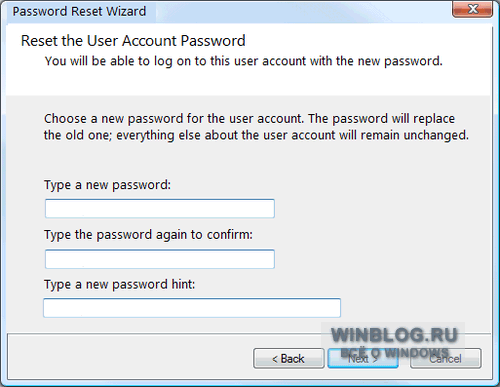Click the 'ВСЁ О WINDOWS' watermark caption
The width and height of the screenshot is (500, 387).
pyautogui.click(x=395, y=352)
